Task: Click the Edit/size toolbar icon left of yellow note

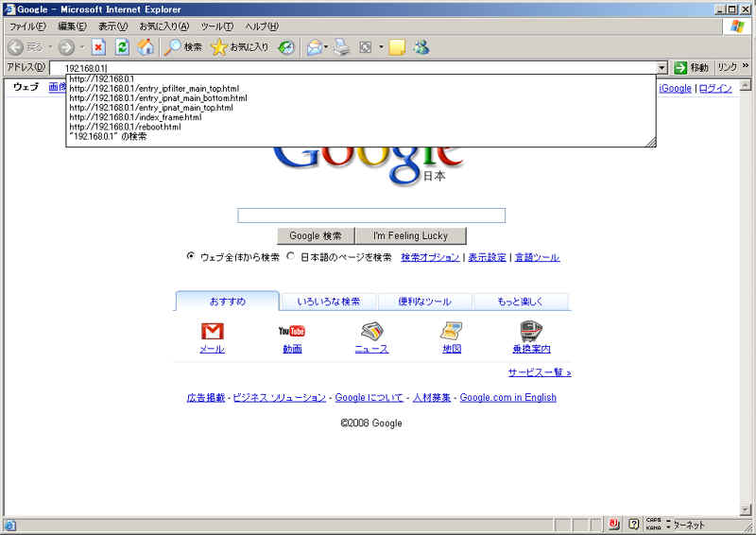Action: [366, 47]
